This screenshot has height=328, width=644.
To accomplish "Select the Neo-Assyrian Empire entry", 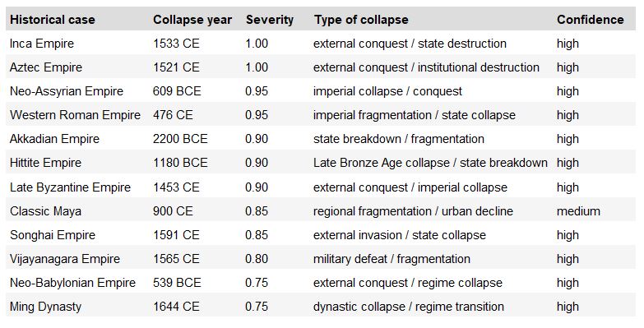I will [67, 91].
